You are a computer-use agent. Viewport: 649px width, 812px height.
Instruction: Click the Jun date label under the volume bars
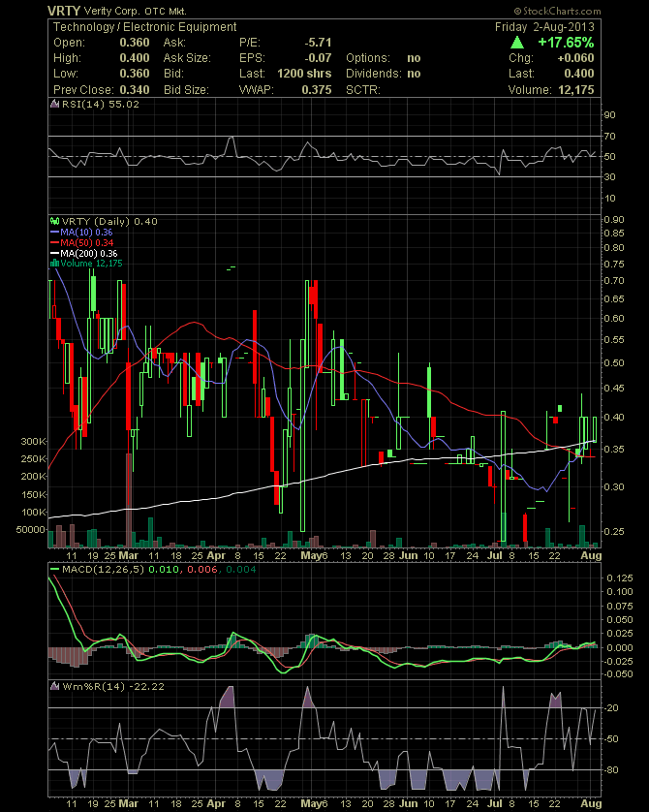[x=409, y=555]
